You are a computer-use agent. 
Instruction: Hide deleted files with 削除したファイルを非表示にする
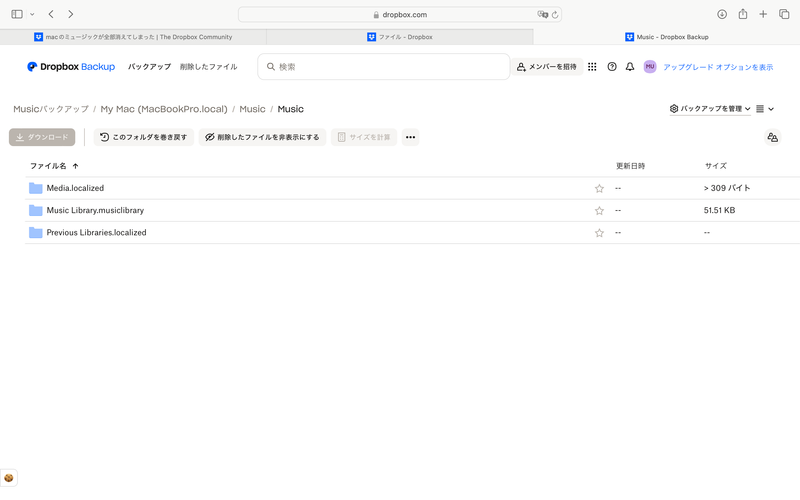click(262, 137)
